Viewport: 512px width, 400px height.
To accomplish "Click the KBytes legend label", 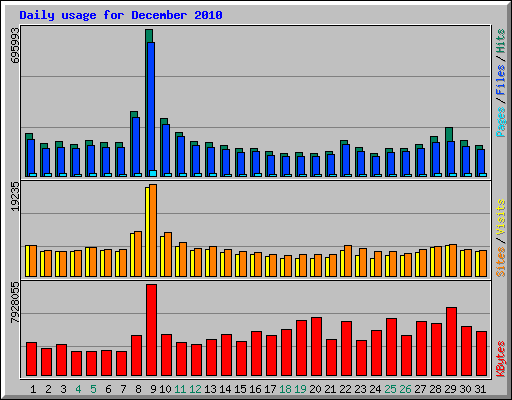I will pos(501,359).
